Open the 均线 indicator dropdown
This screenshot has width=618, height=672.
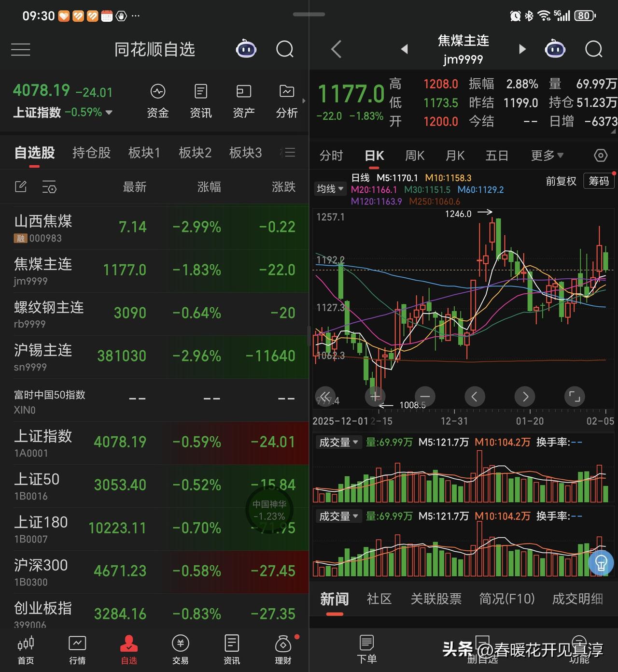click(330, 188)
